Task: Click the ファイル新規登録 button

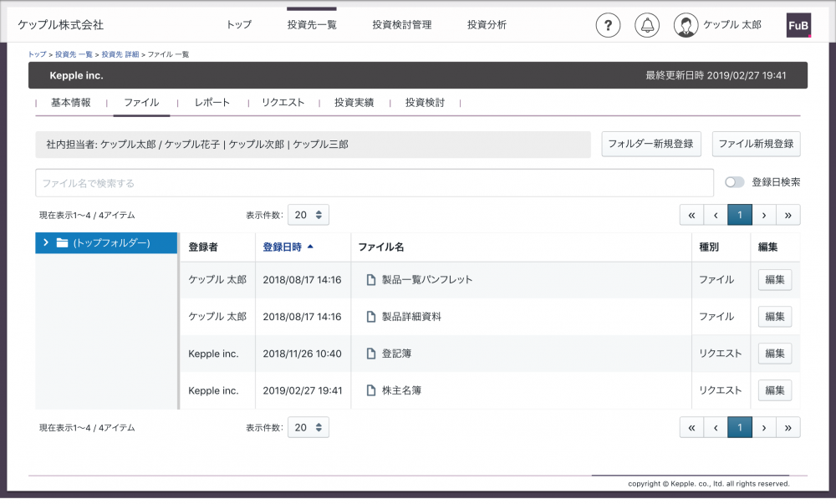Action: tap(756, 144)
